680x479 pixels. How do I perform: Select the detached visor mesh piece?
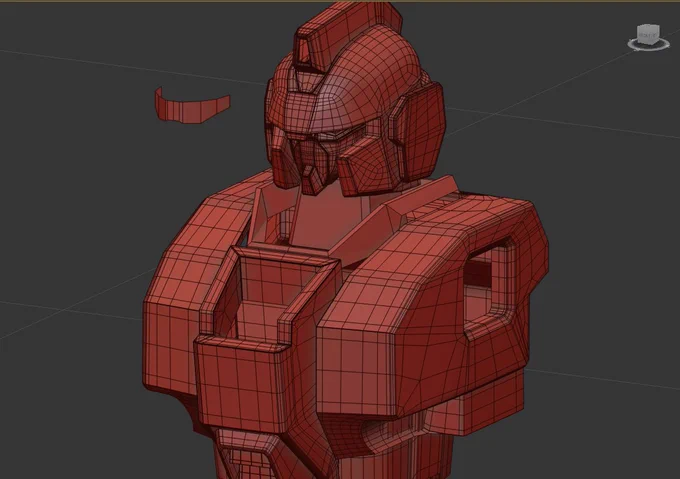pyautogui.click(x=192, y=106)
